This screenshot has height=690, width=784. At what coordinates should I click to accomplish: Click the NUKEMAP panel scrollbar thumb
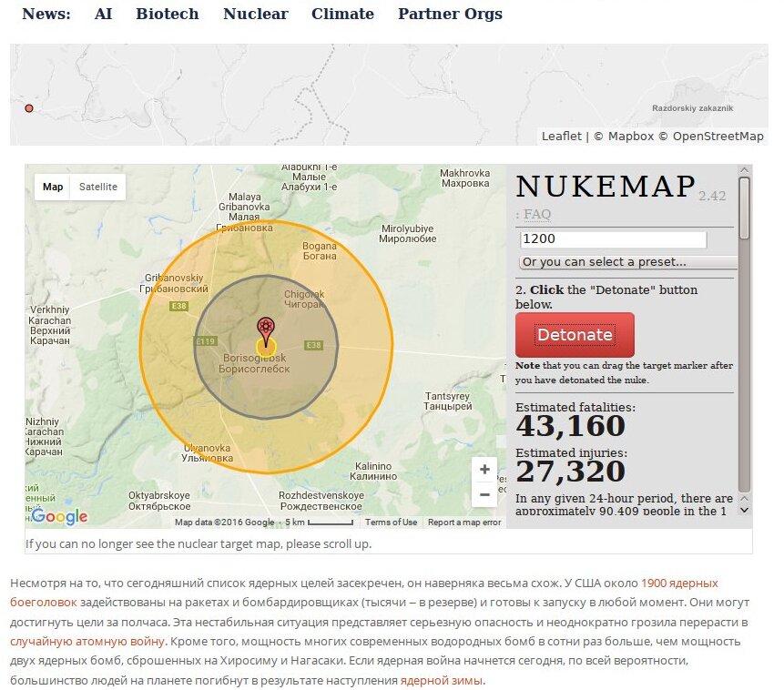tap(745, 208)
